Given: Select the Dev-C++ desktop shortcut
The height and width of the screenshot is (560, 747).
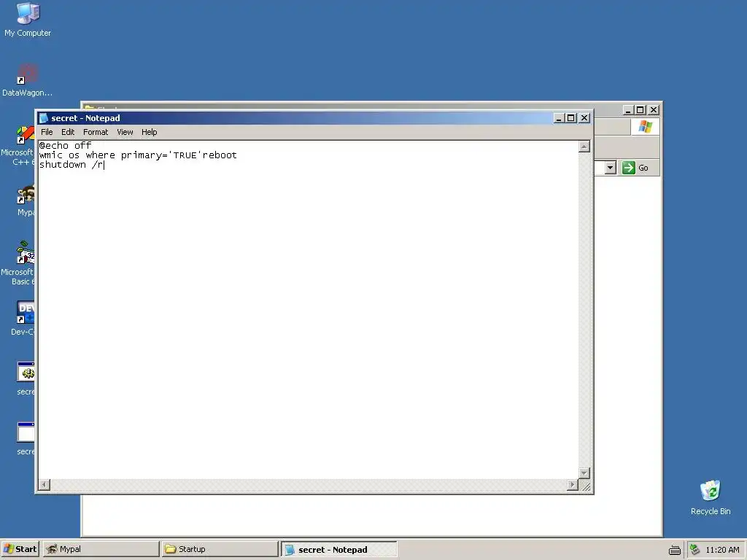Looking at the screenshot, I should click(23, 318).
